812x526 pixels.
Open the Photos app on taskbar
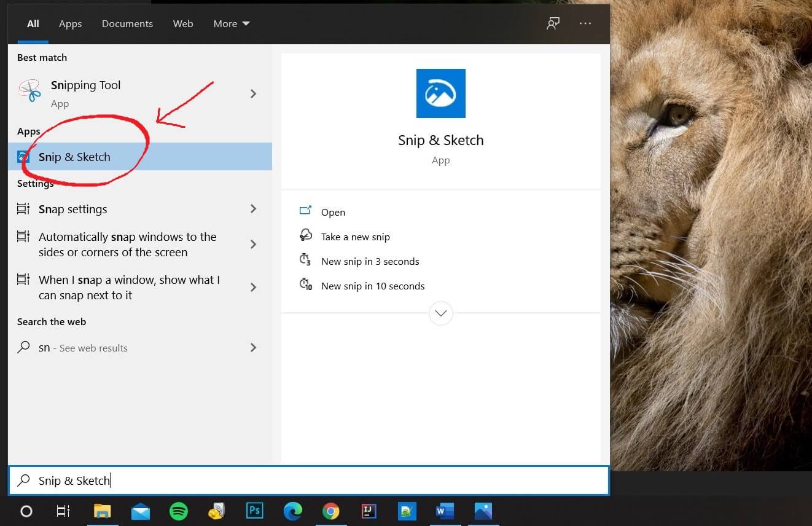pyautogui.click(x=483, y=511)
